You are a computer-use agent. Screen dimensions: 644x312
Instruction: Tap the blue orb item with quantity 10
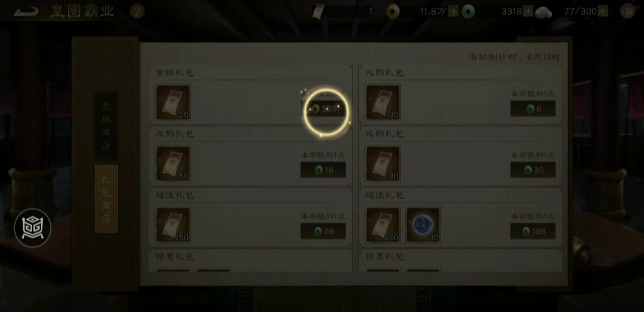tap(423, 224)
